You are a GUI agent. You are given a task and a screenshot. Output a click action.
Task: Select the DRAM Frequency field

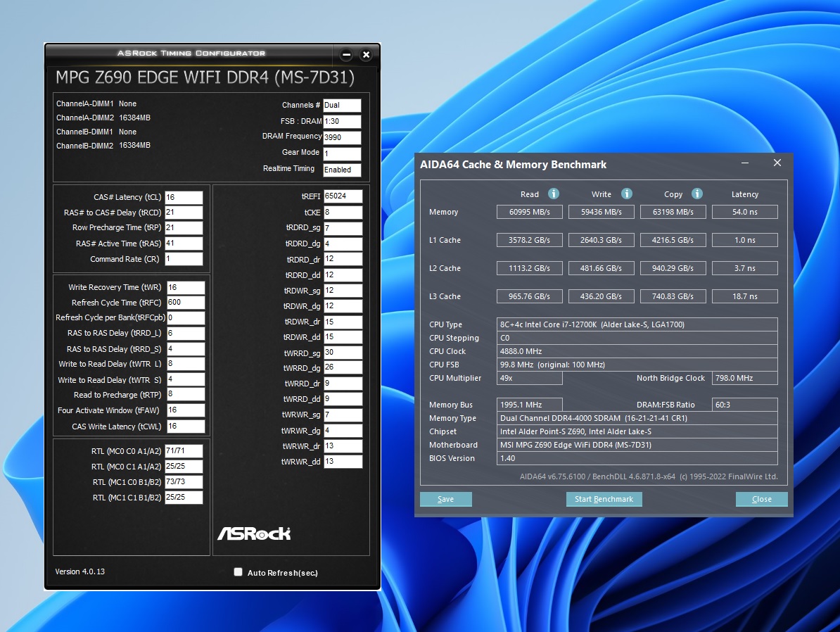click(x=342, y=138)
